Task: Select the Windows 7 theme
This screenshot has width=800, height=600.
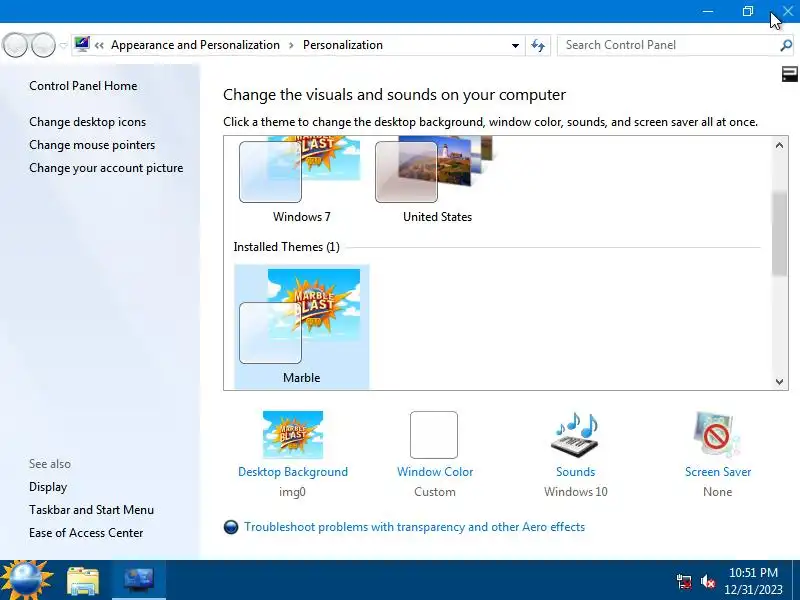Action: point(302,180)
